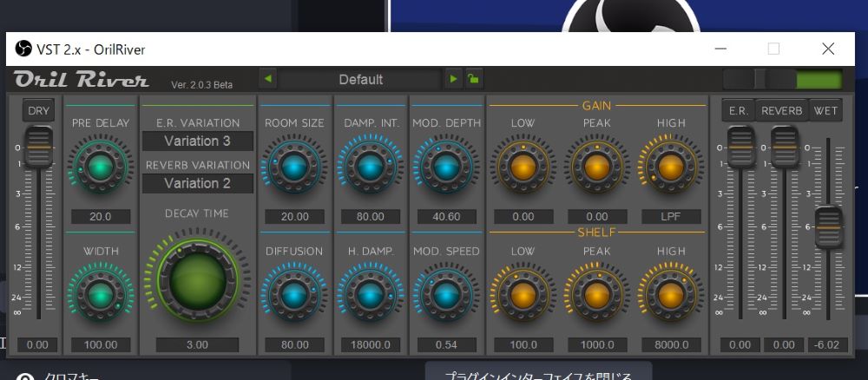Click the GAIN HIGH knob

(x=671, y=167)
